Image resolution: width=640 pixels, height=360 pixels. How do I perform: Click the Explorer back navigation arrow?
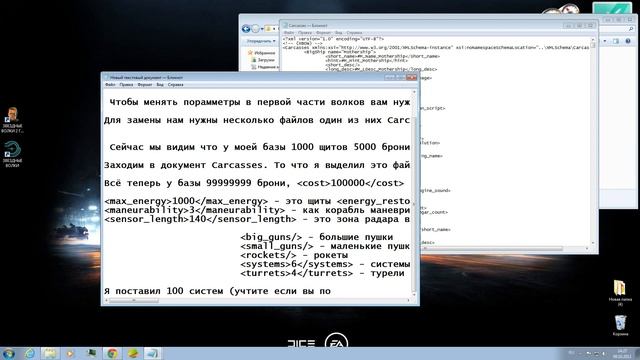(x=246, y=29)
